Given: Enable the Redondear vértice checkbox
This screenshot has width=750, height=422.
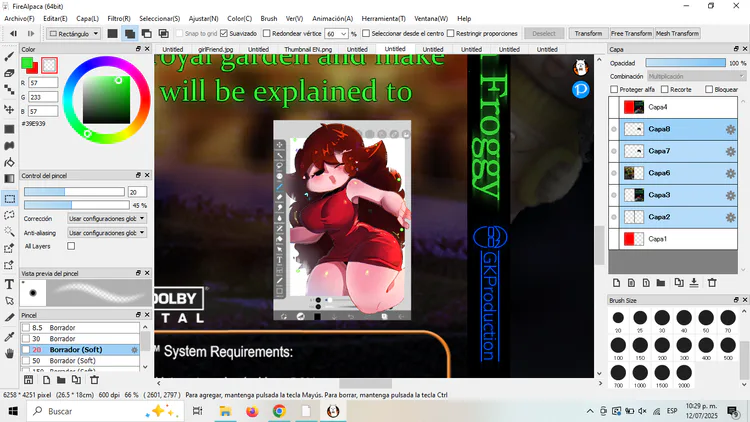Looking at the screenshot, I should [x=267, y=33].
